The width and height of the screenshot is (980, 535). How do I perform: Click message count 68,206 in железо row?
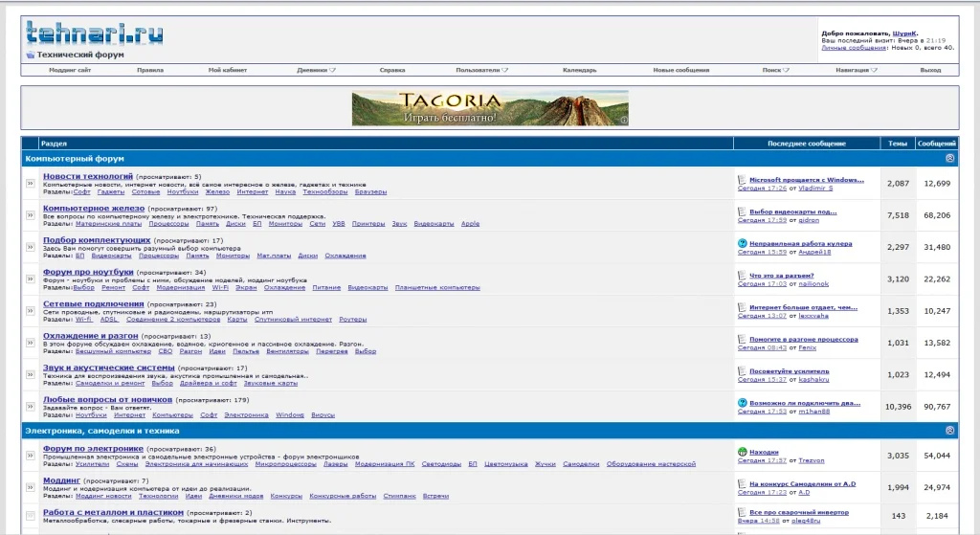(x=937, y=215)
